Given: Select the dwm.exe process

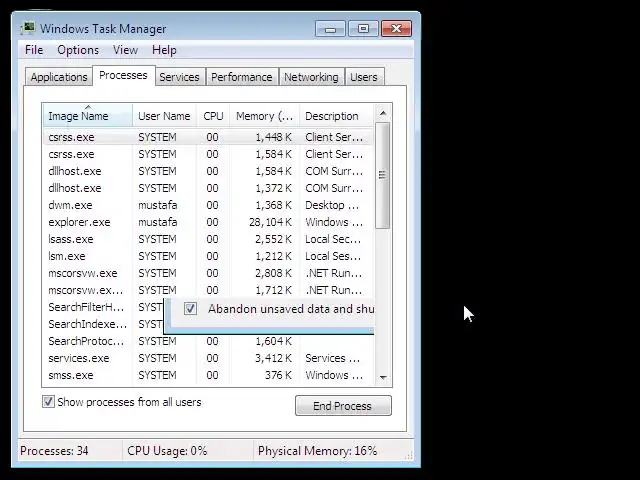Looking at the screenshot, I should (x=208, y=205).
